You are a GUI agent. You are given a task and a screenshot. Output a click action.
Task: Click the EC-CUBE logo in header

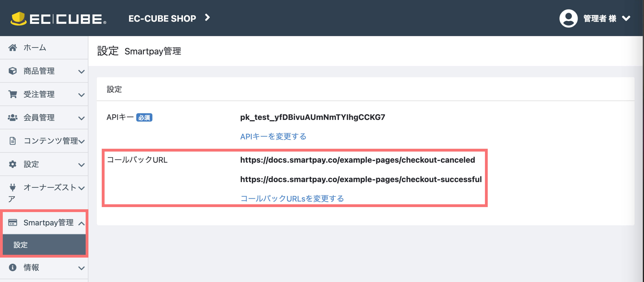(59, 19)
